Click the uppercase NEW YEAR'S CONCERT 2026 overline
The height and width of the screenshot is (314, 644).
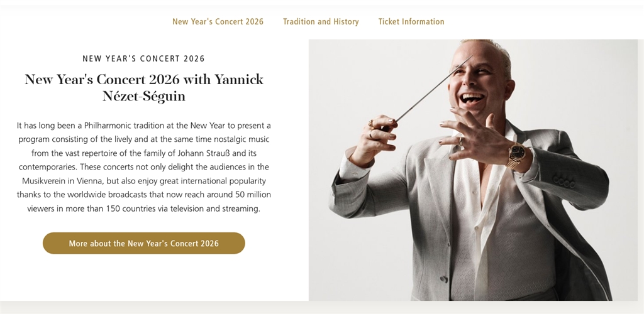pyautogui.click(x=144, y=59)
